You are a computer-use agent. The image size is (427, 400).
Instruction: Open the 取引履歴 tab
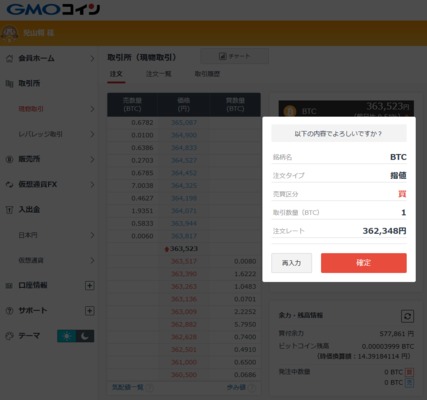(207, 74)
